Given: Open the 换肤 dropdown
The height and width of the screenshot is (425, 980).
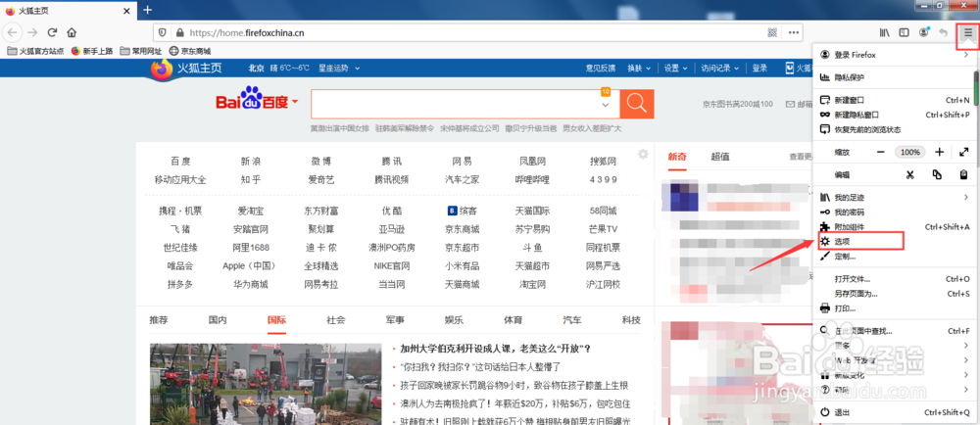Looking at the screenshot, I should point(639,68).
